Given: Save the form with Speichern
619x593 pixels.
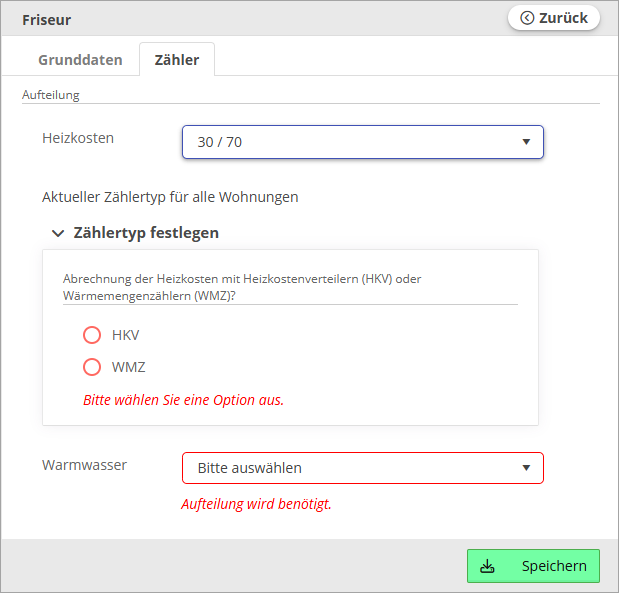Looking at the screenshot, I should click(533, 566).
